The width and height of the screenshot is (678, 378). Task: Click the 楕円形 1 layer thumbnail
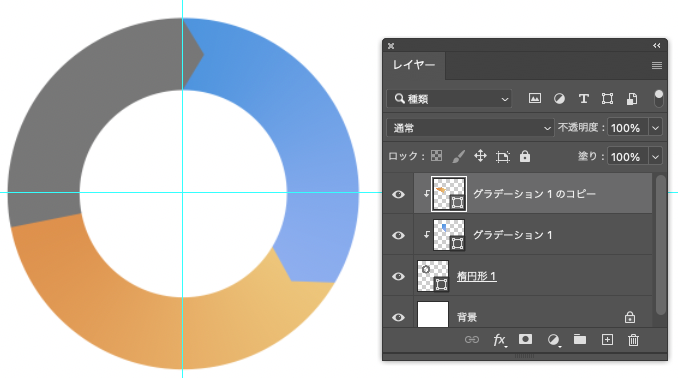432,276
